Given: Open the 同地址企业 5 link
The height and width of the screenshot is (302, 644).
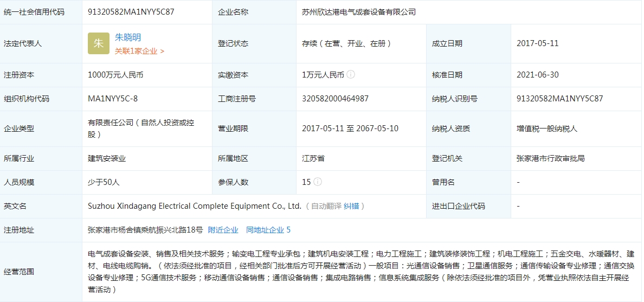Looking at the screenshot, I should (268, 230).
